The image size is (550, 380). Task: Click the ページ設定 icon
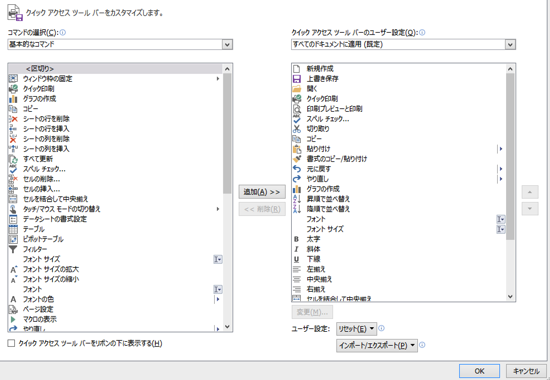13,309
